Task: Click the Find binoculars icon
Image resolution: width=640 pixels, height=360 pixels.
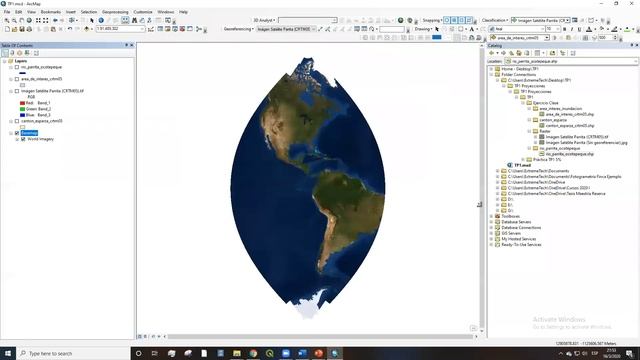Action: (134, 20)
